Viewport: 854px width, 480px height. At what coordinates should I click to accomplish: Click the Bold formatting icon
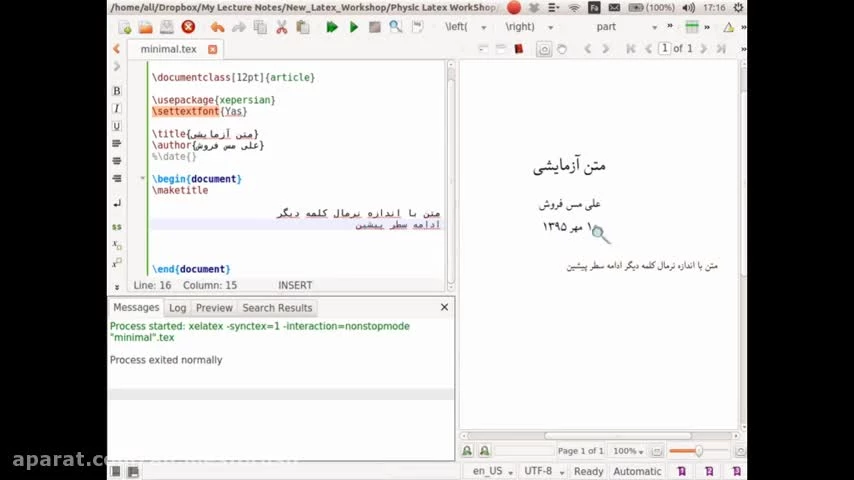(x=116, y=91)
